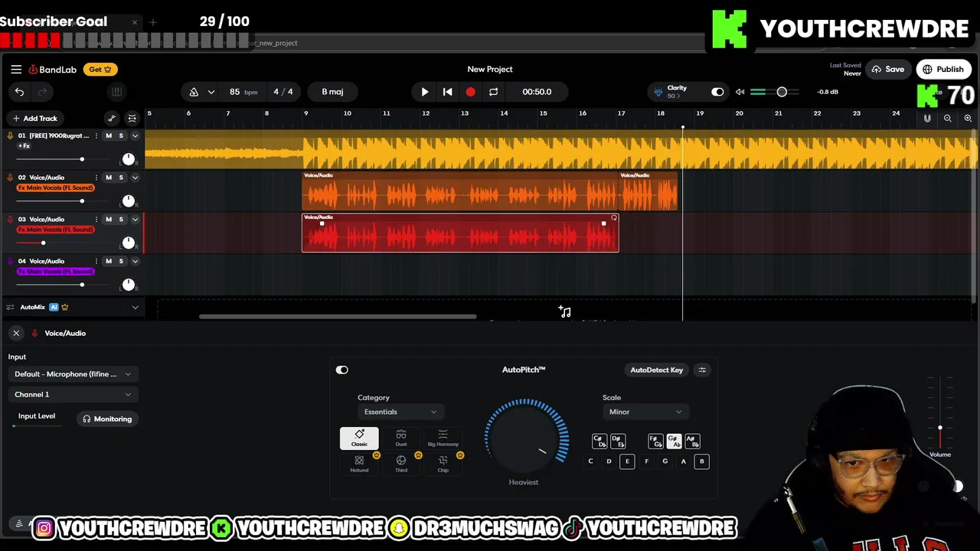This screenshot has height=551, width=980.
Task: Mute track 04 Voice/Audio
Action: click(108, 261)
